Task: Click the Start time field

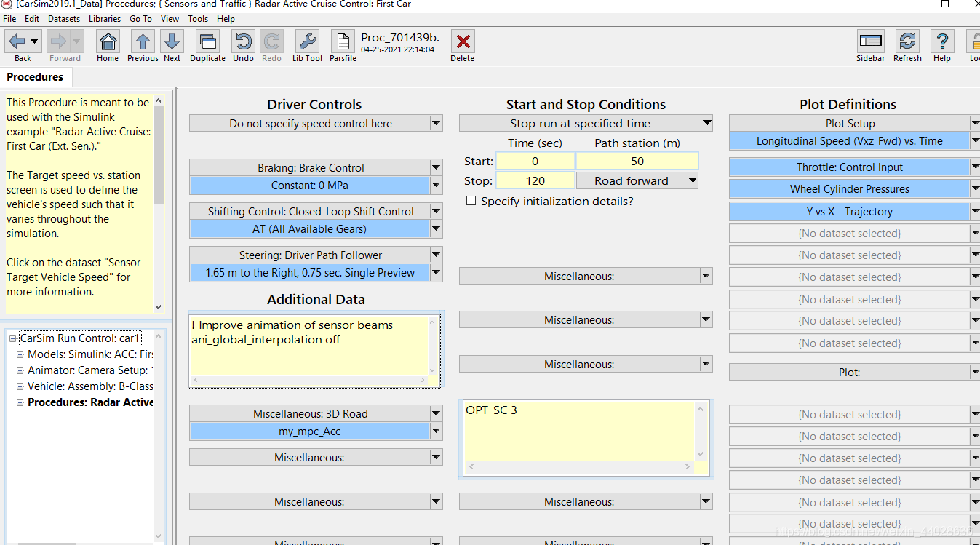Action: click(x=535, y=161)
